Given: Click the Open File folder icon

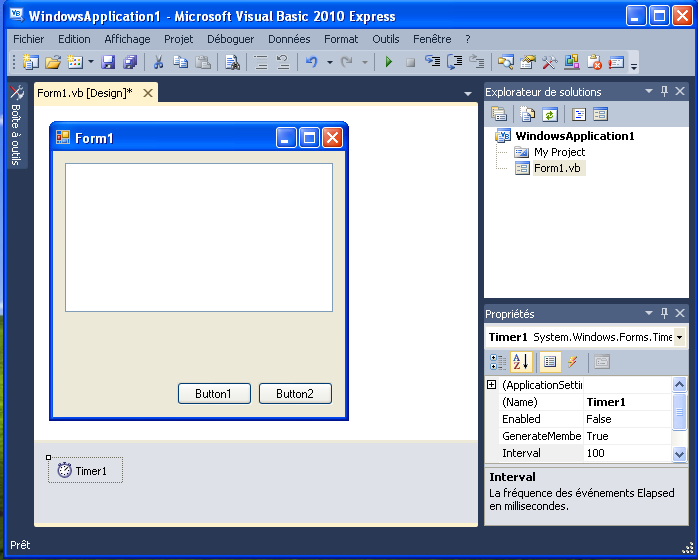Looking at the screenshot, I should pos(53,62).
